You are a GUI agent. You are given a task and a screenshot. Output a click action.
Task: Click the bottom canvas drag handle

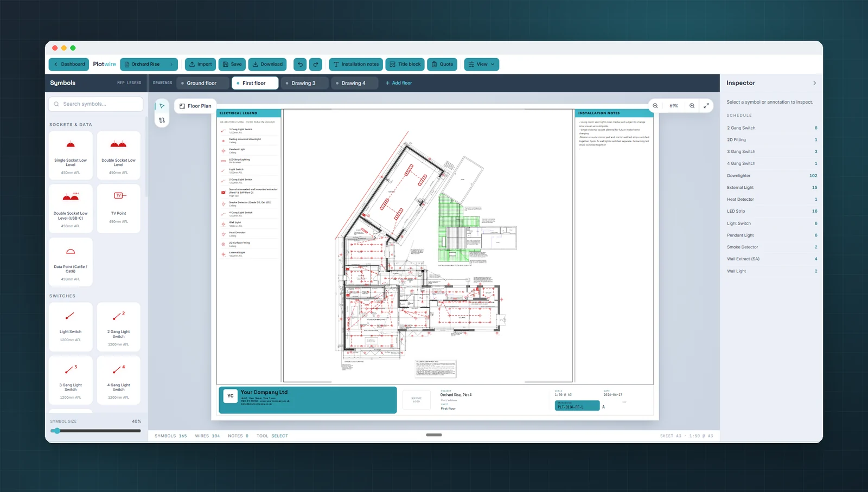click(x=434, y=435)
